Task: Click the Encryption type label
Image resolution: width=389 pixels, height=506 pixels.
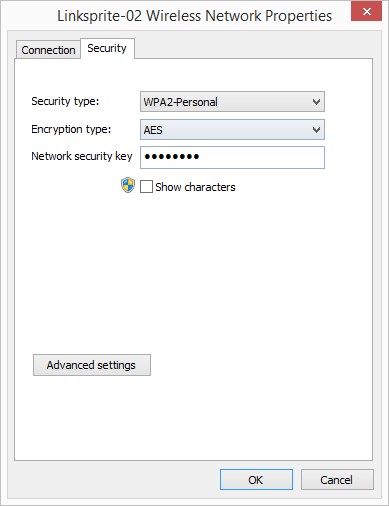Action: [71, 129]
